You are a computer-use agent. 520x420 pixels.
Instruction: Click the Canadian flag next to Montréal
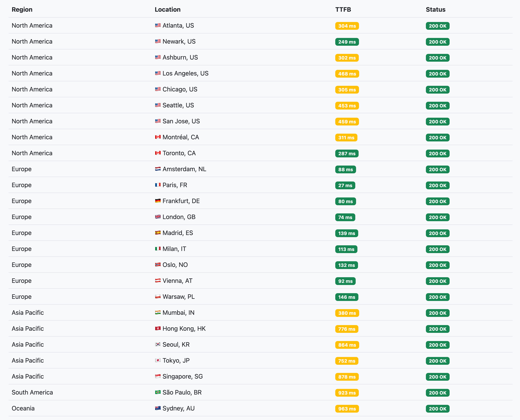[x=158, y=137]
